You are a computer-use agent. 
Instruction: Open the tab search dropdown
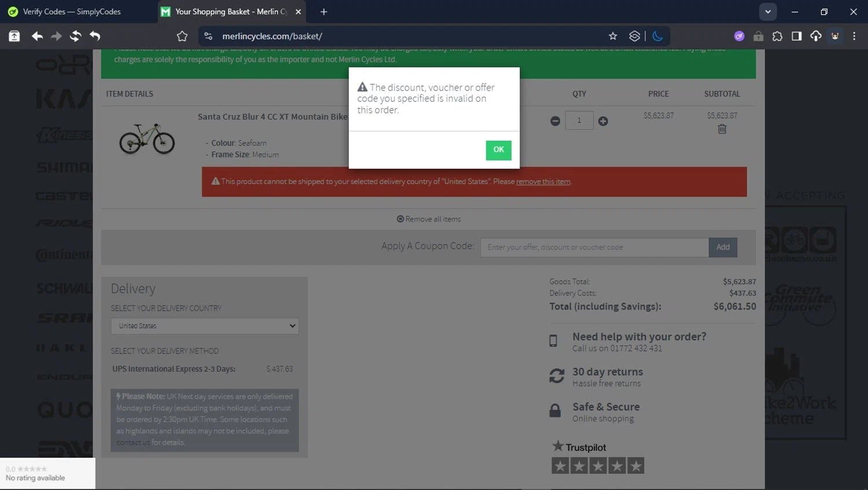coord(768,12)
